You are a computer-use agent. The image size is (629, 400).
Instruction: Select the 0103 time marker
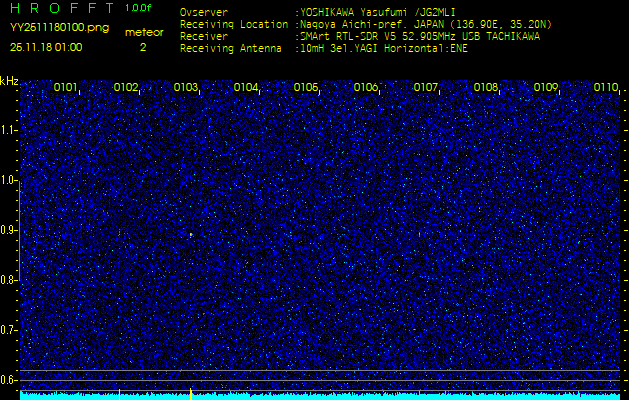[186, 88]
